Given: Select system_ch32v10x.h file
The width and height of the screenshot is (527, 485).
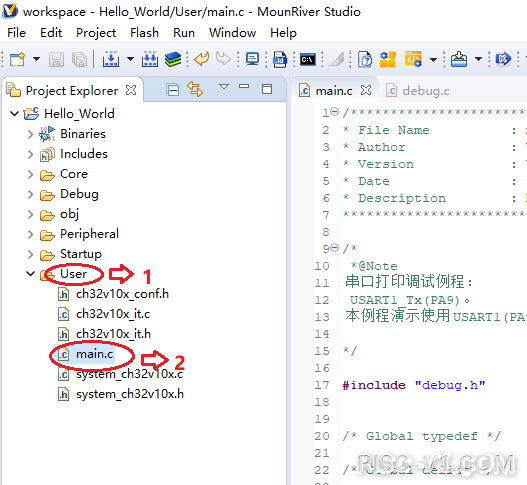Looking at the screenshot, I should [x=130, y=394].
